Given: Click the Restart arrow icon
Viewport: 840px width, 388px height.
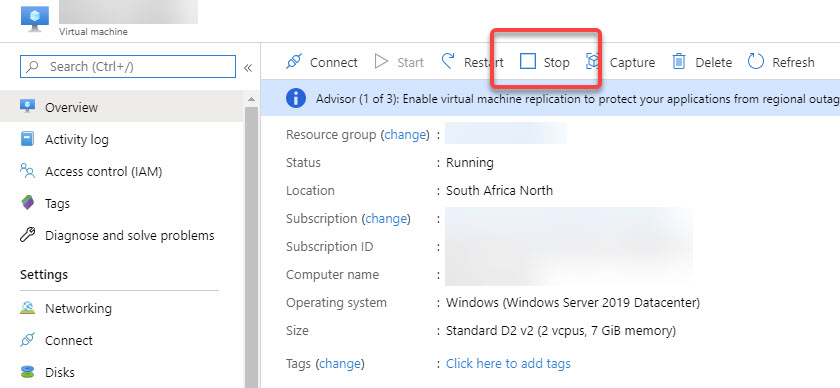Looking at the screenshot, I should tap(448, 62).
